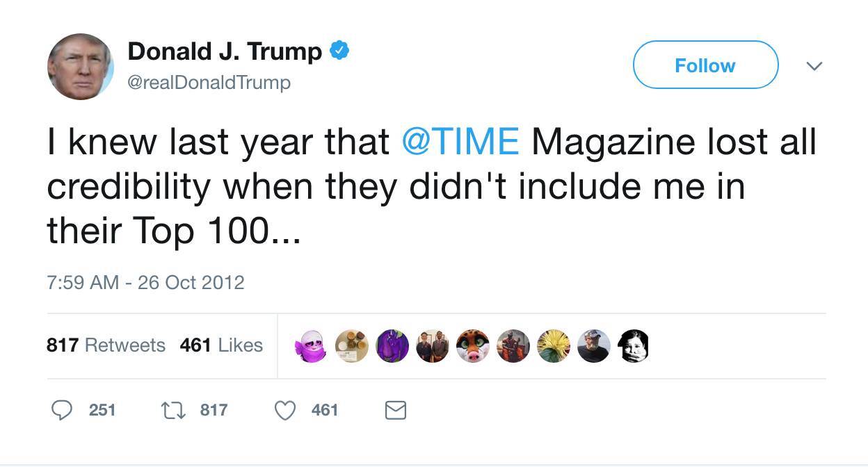The width and height of the screenshot is (868, 467).
Task: Click the Donald J. Trump display name
Action: point(225,51)
